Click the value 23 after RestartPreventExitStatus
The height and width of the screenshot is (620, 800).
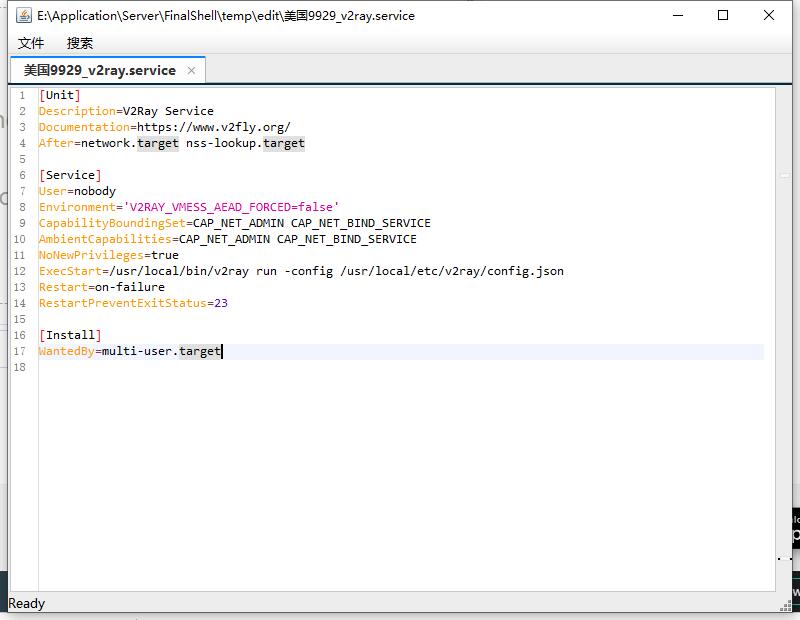pos(221,303)
